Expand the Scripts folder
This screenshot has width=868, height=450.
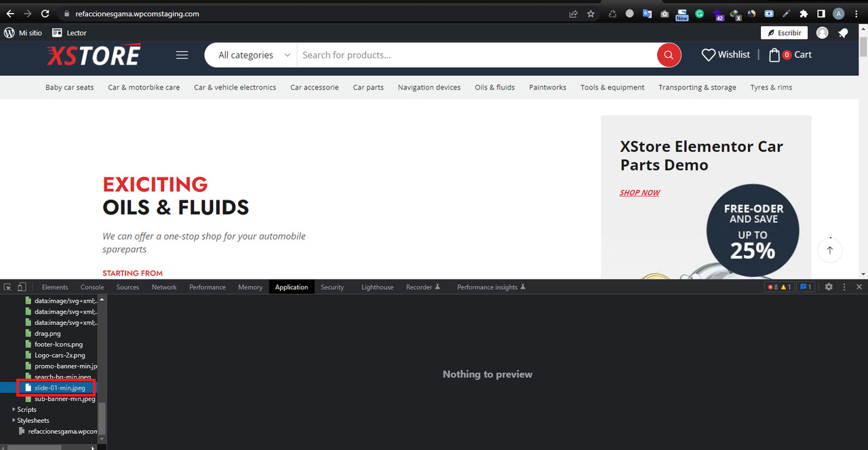(15, 409)
